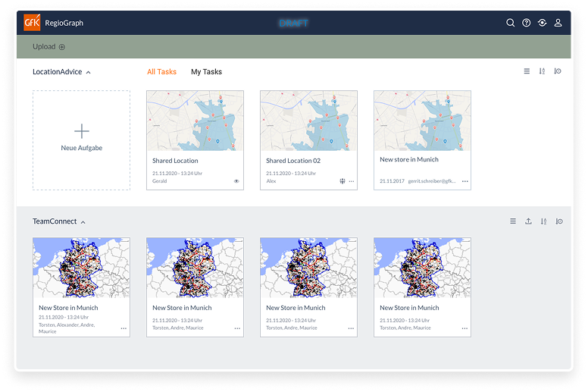Click the TeamConnect upload icon
588x392 pixels.
pyautogui.click(x=528, y=221)
